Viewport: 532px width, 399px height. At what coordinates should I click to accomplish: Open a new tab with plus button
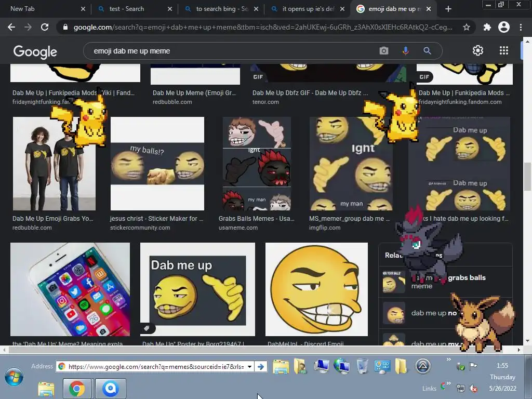click(x=448, y=9)
